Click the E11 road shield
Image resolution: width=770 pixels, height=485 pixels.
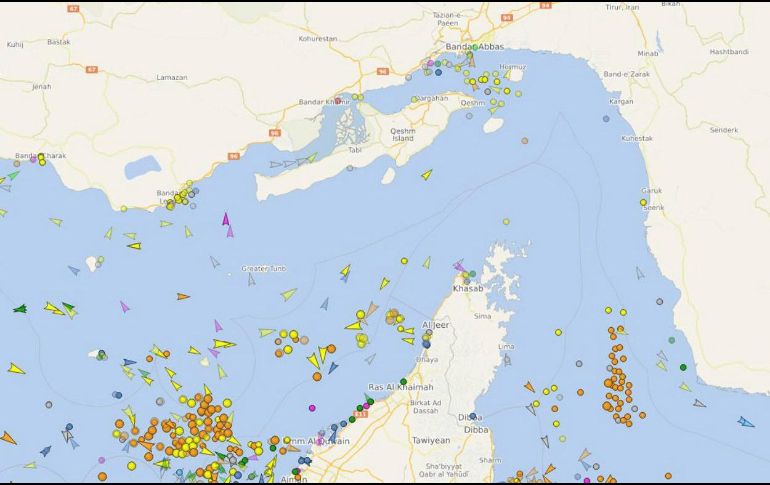pos(360,414)
